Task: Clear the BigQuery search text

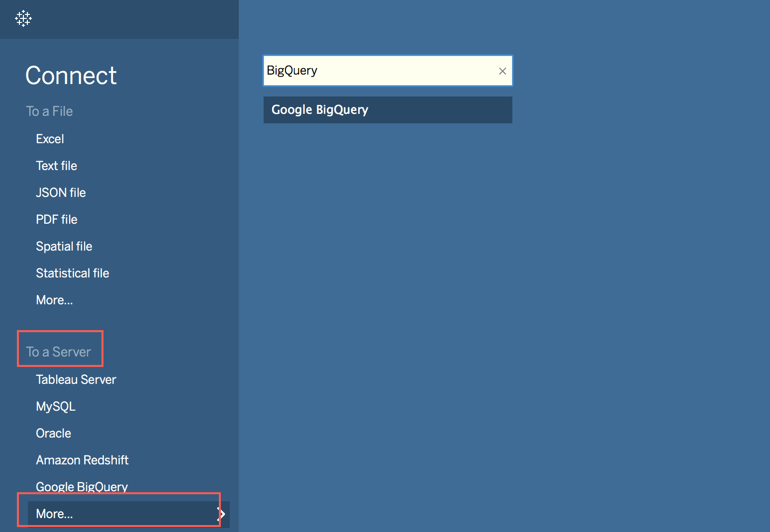Action: pyautogui.click(x=502, y=71)
